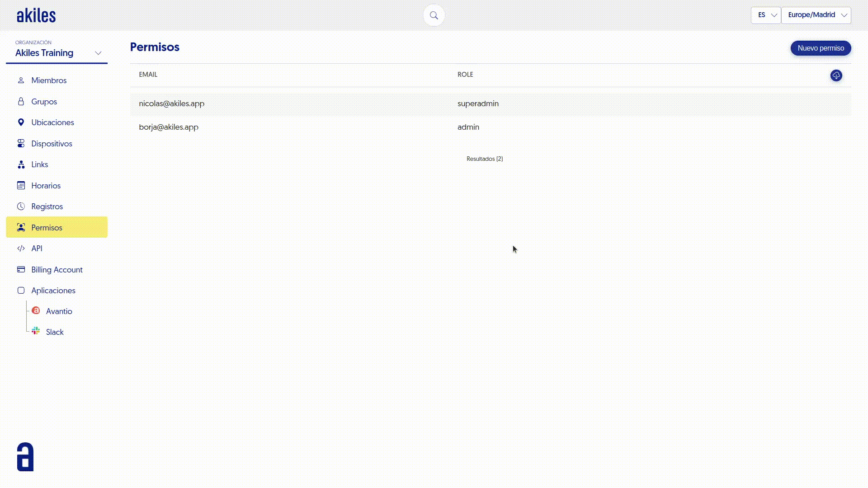
Task: Open the Europe/Madrid timezone dropdown
Action: pos(816,15)
